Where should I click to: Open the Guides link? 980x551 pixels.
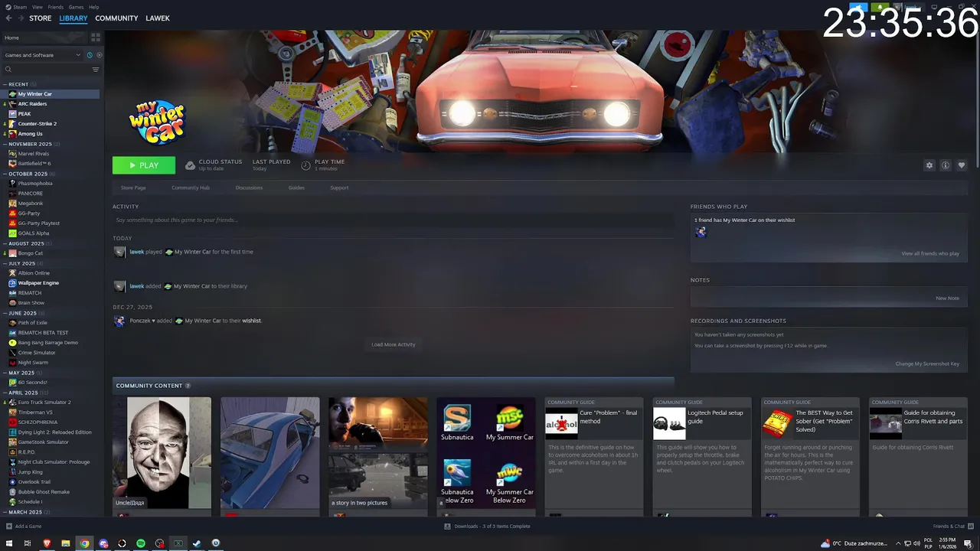pyautogui.click(x=296, y=187)
